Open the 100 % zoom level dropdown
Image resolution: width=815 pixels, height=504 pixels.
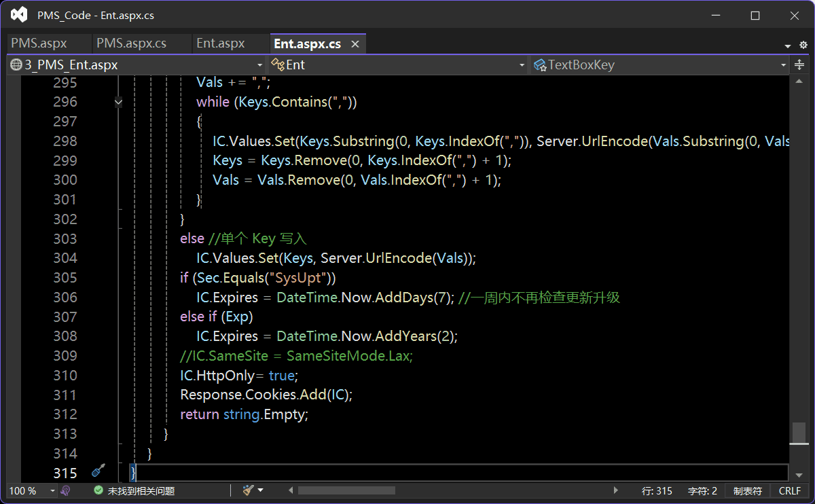click(x=52, y=490)
